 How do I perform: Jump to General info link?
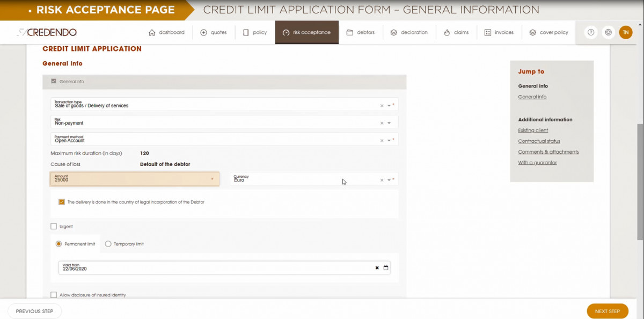(x=532, y=97)
